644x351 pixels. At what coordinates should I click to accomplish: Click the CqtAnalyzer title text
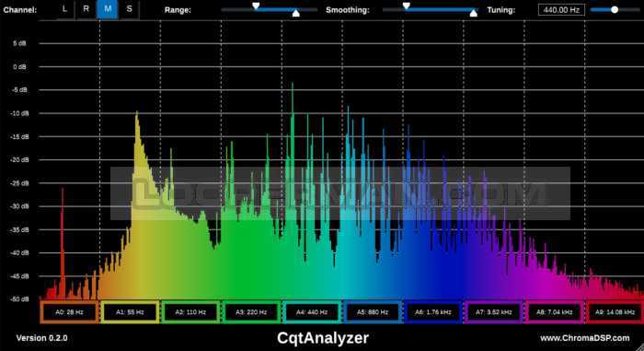tap(323, 338)
